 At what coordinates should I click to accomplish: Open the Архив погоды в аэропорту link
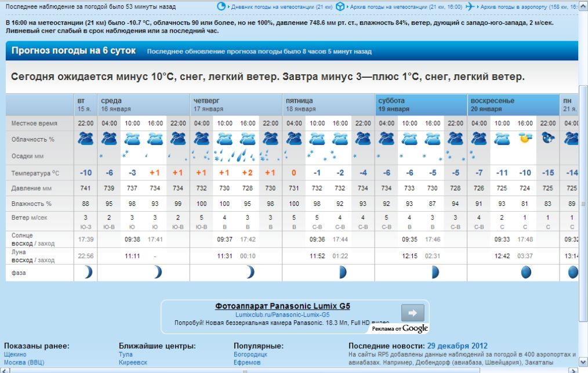click(513, 7)
